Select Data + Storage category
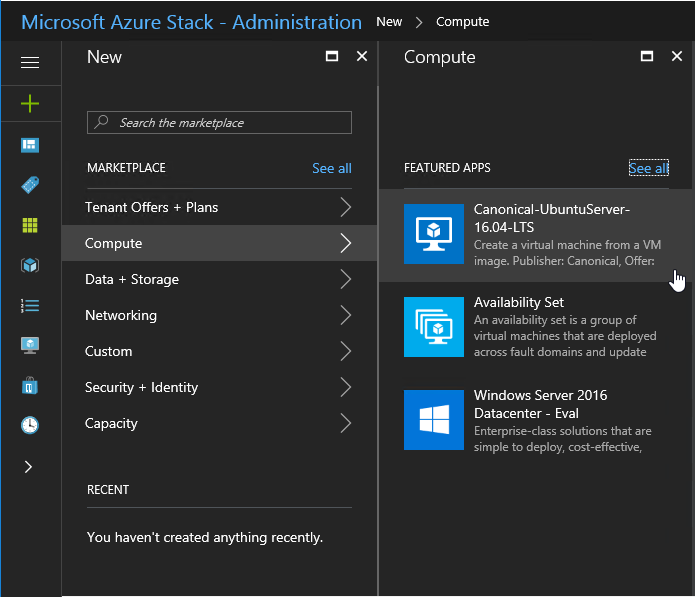This screenshot has width=695, height=597. [219, 279]
